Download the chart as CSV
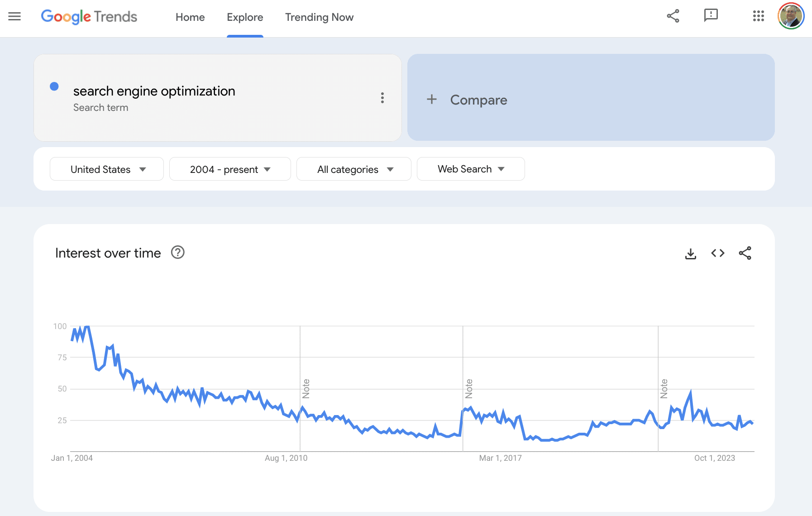This screenshot has height=516, width=812. coord(691,253)
